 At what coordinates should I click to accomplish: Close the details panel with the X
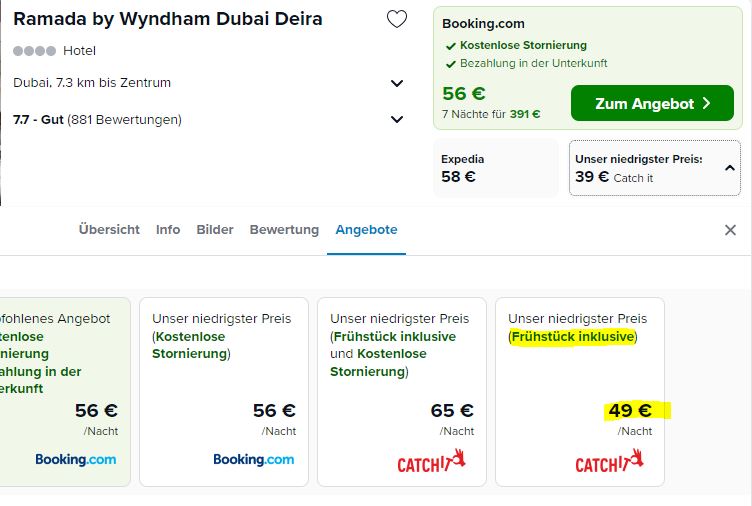pos(730,230)
